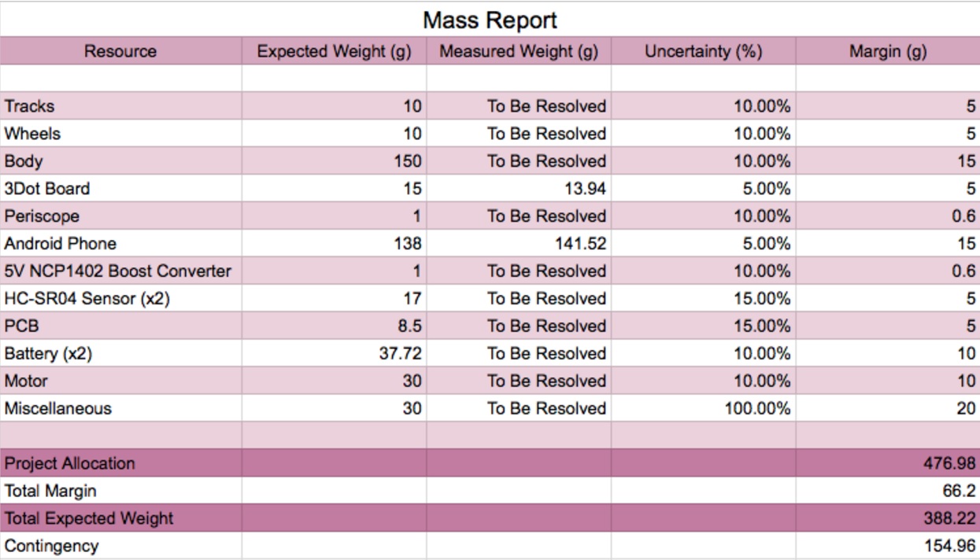Select the Expected Weight (g) header cell
This screenshot has width=980, height=560.
(334, 51)
